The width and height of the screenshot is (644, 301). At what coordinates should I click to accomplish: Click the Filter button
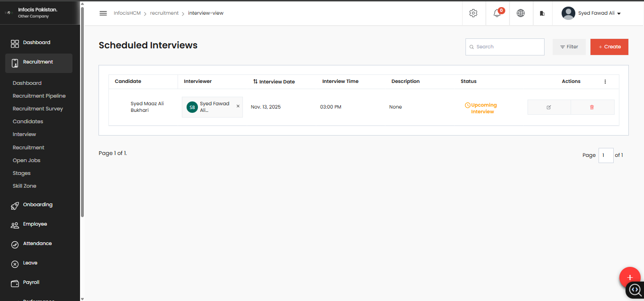click(x=569, y=47)
